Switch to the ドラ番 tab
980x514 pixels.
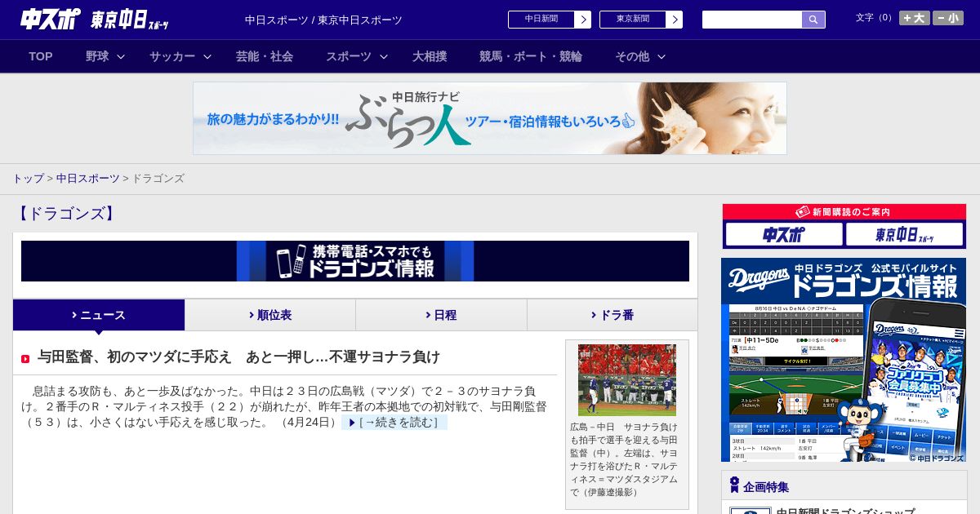pyautogui.click(x=612, y=315)
